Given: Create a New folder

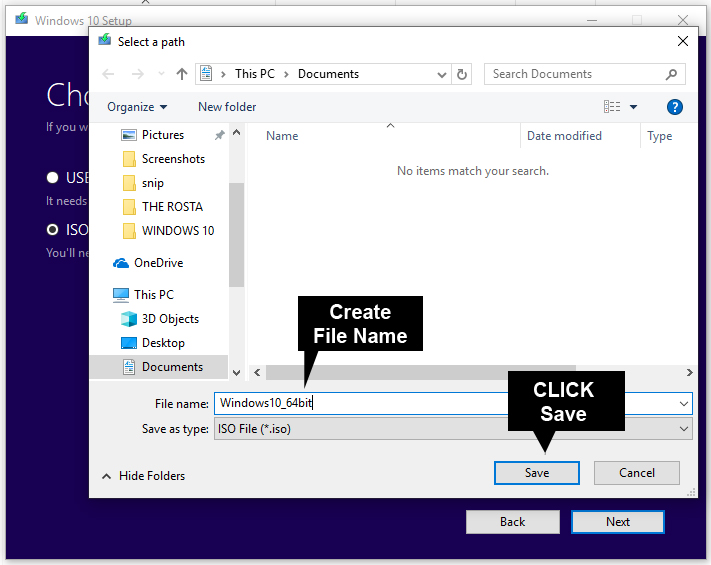Looking at the screenshot, I should tap(227, 107).
